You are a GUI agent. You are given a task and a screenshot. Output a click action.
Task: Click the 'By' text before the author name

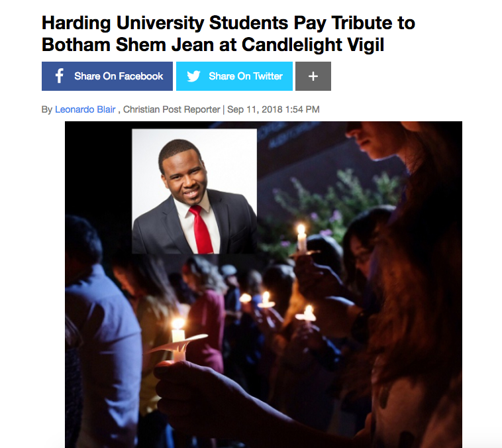point(47,109)
